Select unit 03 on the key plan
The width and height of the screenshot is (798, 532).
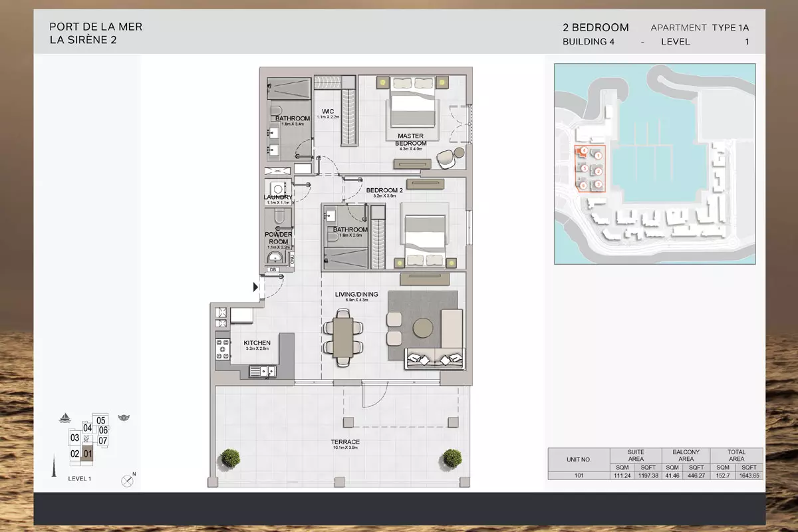click(74, 438)
